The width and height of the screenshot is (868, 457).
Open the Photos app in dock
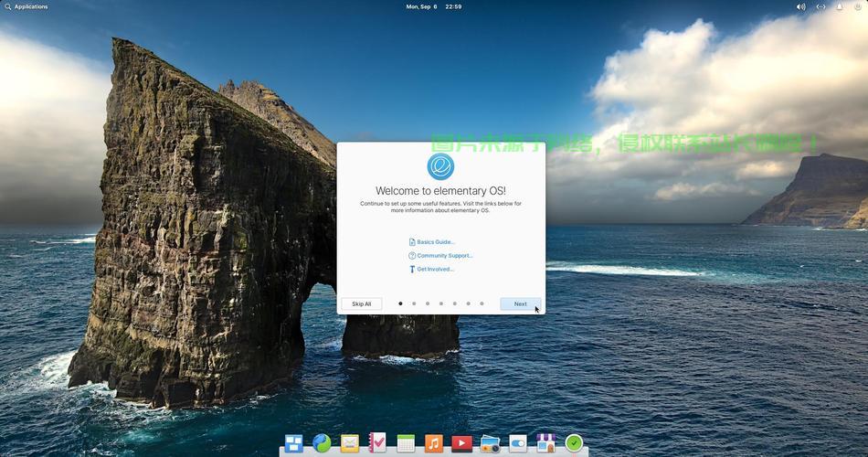[x=490, y=443]
